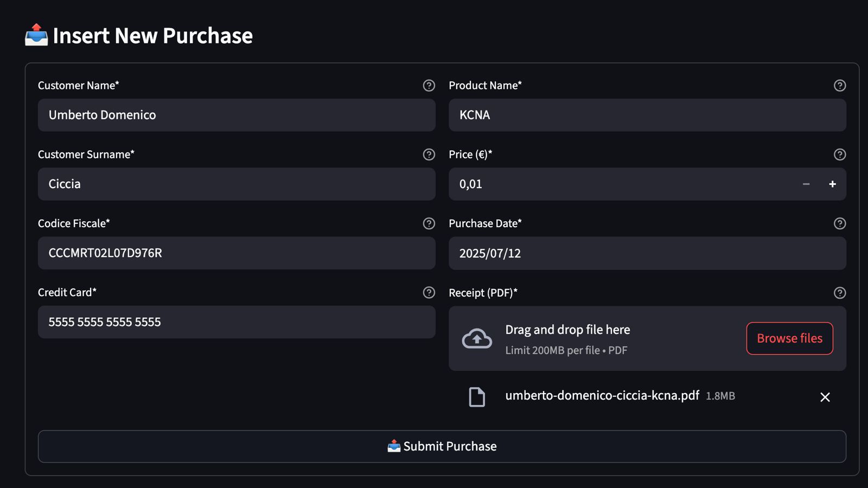Show Receipt (PDF) help tooltip
868x488 pixels.
[839, 293]
